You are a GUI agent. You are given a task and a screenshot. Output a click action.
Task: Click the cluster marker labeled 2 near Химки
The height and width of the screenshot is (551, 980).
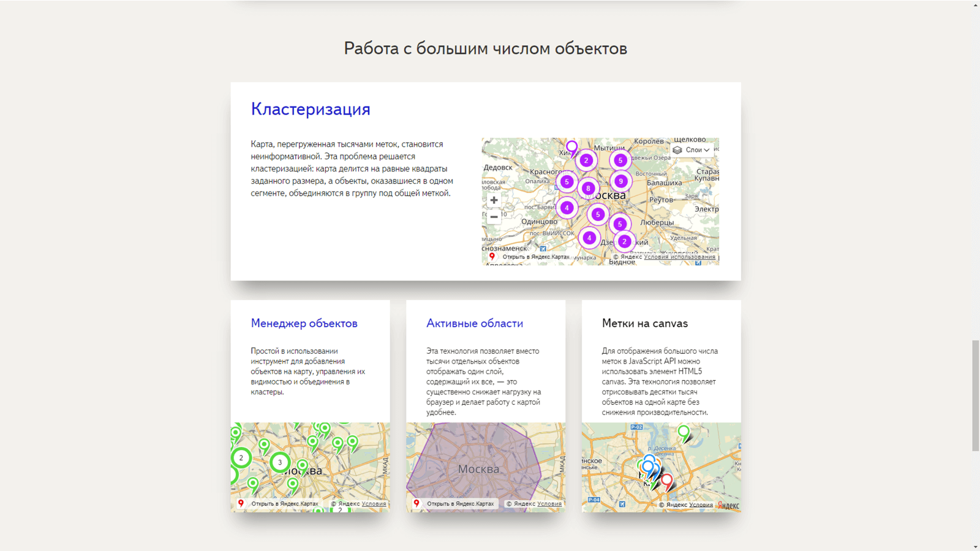587,160
